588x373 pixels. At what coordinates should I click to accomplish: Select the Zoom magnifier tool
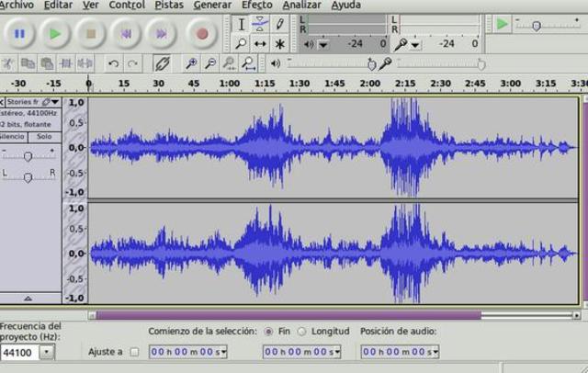[x=241, y=44]
